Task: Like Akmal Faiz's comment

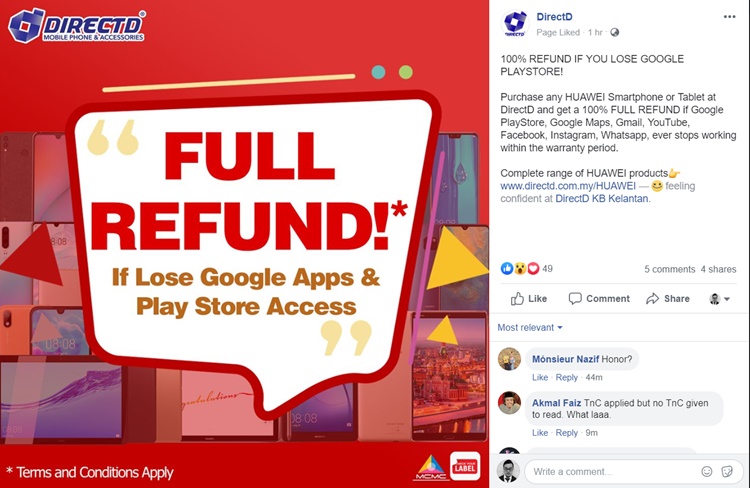Action: click(x=540, y=433)
